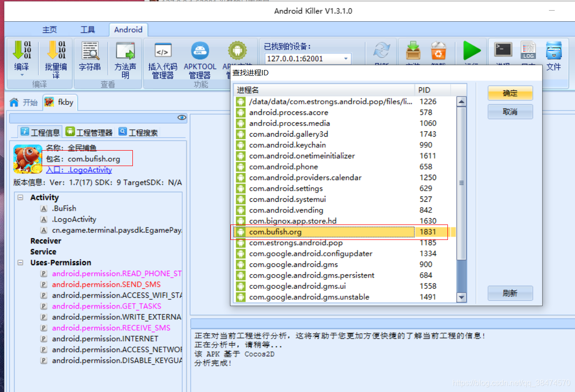This screenshot has width=575, height=392.
Task: Open the process terminal icon
Action: pyautogui.click(x=503, y=49)
